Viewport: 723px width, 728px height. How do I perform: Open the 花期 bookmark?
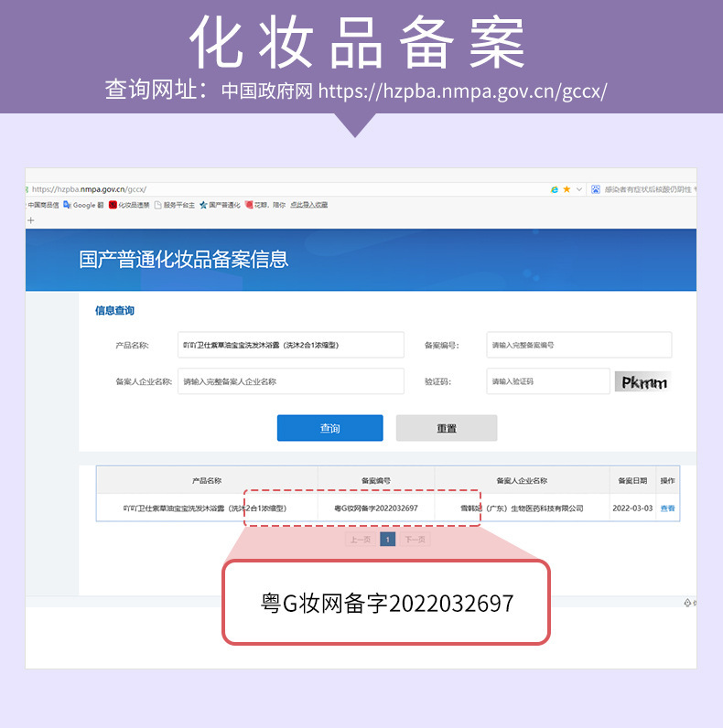click(265, 205)
